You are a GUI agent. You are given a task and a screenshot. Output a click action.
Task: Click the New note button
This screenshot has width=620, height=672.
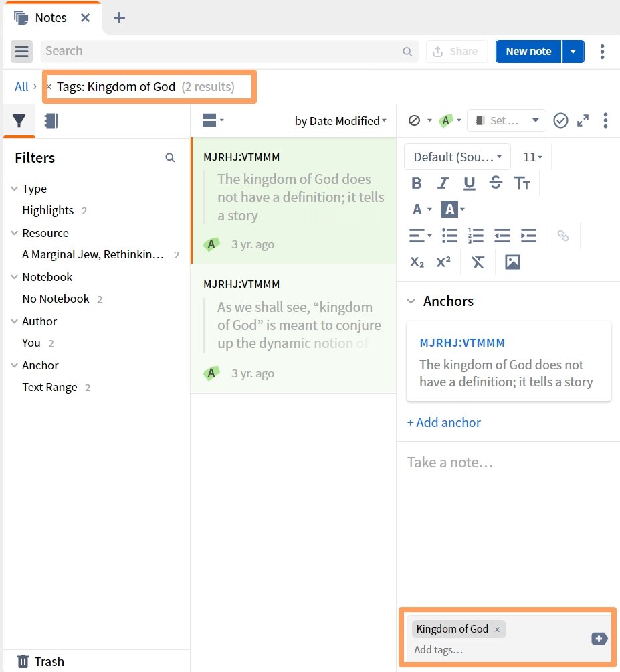click(x=528, y=52)
